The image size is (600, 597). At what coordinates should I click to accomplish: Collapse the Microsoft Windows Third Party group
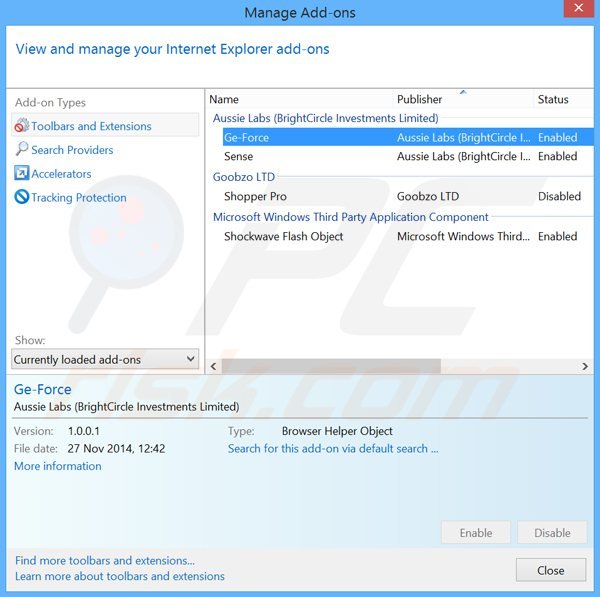click(x=350, y=217)
